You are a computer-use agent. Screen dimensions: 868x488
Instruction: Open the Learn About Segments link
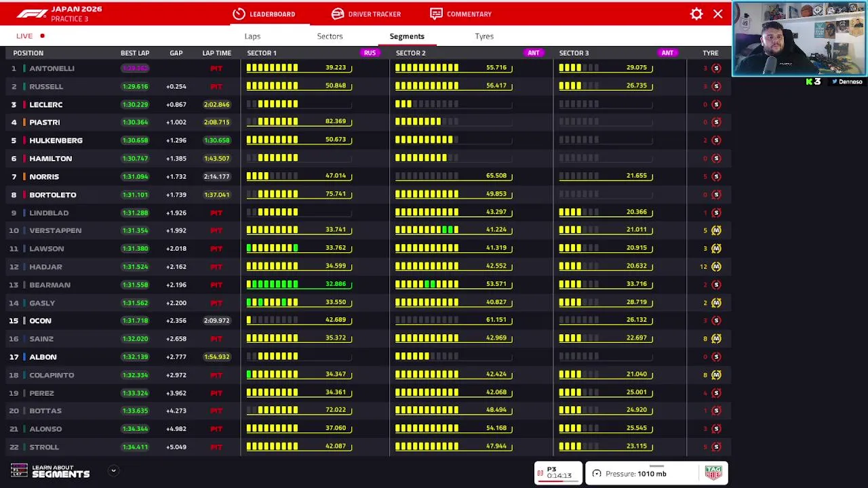click(60, 472)
